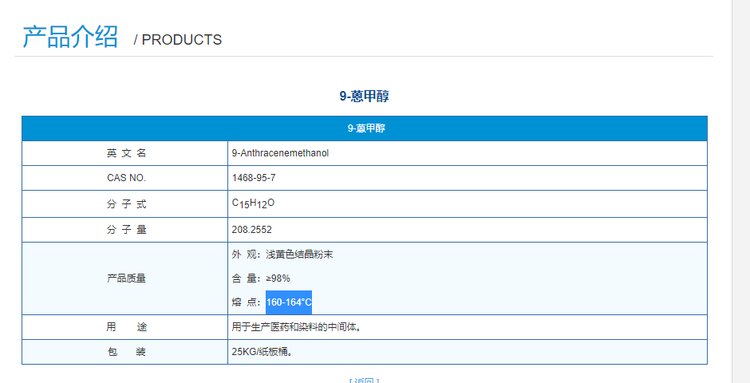Click the 用途 label cell

click(x=125, y=328)
